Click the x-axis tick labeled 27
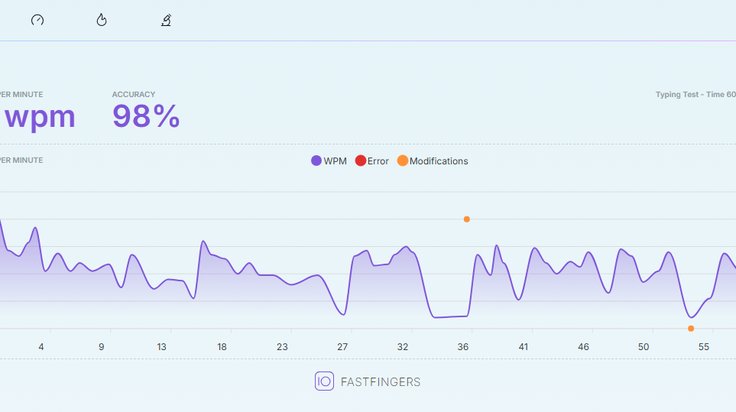 (x=342, y=347)
